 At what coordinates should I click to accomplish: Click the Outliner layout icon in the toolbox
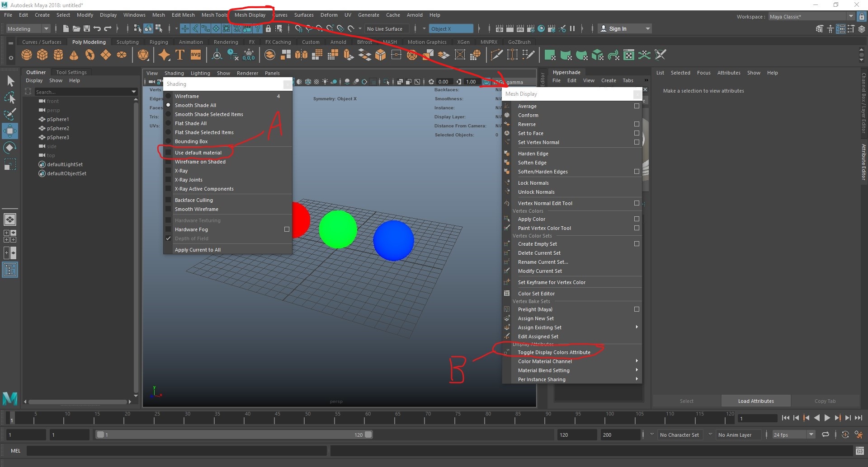coord(10,270)
